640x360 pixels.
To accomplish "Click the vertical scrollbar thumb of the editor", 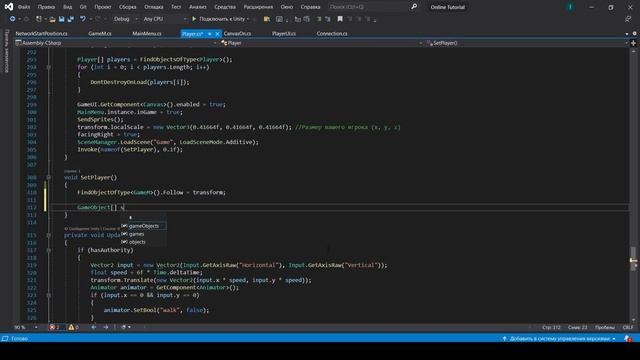I will point(633,258).
